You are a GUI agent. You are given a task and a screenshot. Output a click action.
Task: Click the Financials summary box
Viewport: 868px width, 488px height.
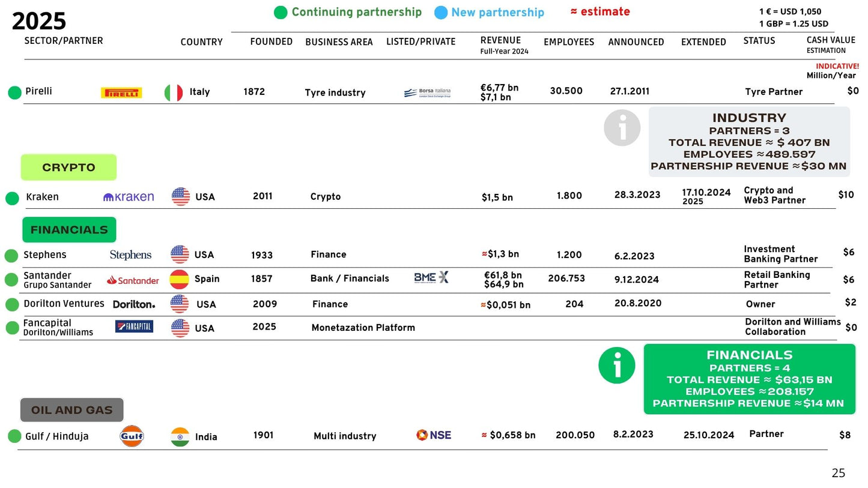click(x=749, y=379)
